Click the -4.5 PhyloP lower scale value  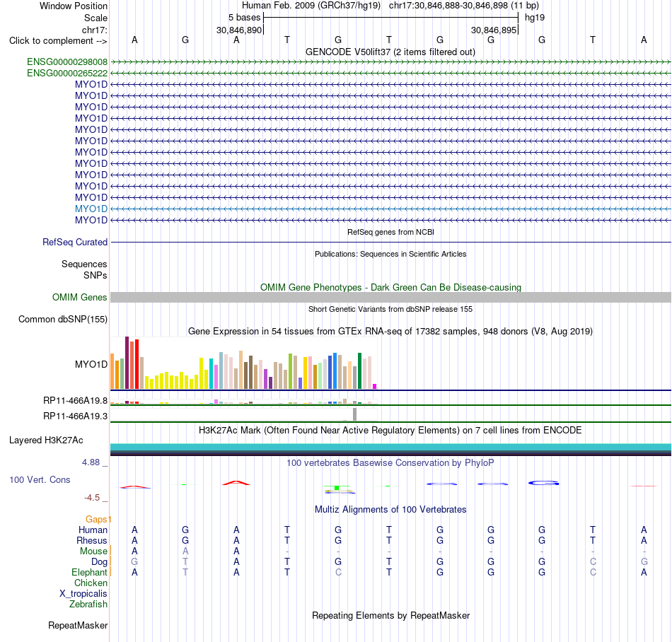coord(92,498)
